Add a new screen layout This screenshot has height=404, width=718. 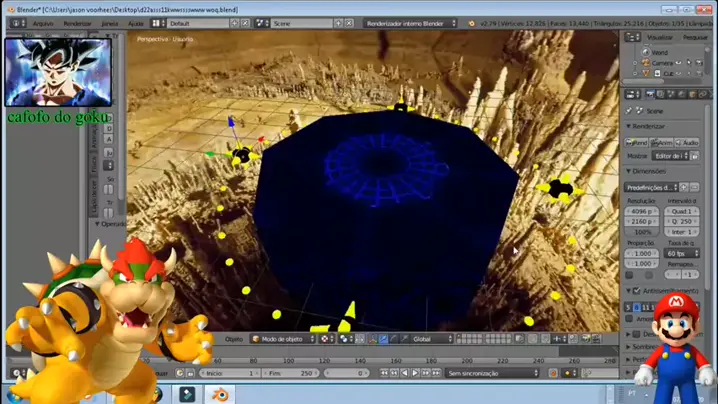coord(234,23)
